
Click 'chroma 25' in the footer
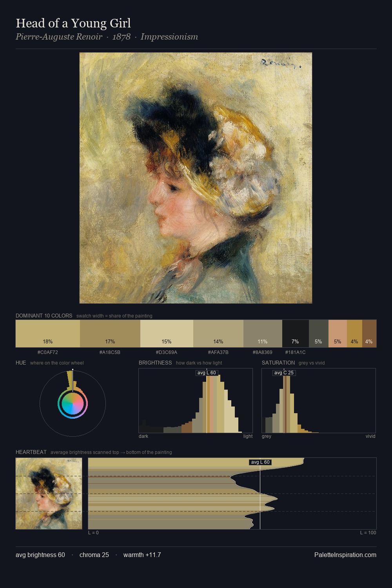point(94,555)
